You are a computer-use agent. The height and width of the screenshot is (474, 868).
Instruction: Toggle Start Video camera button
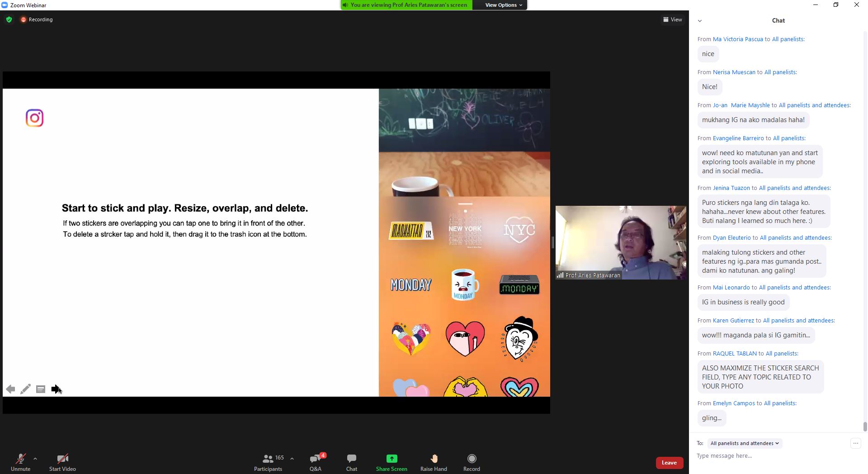[x=62, y=462]
